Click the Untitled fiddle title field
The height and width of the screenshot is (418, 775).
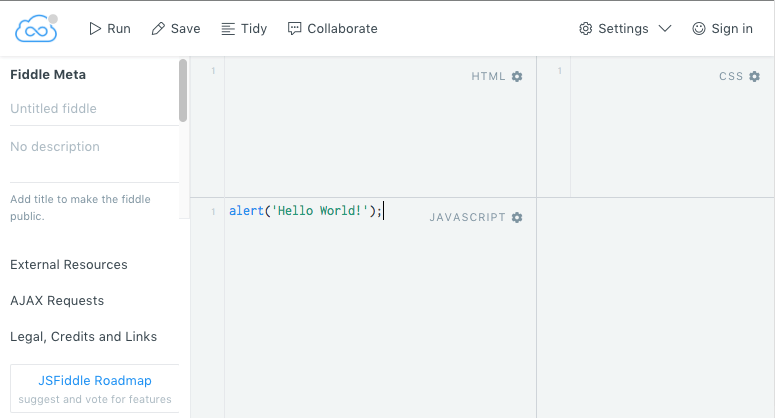[x=90, y=108]
